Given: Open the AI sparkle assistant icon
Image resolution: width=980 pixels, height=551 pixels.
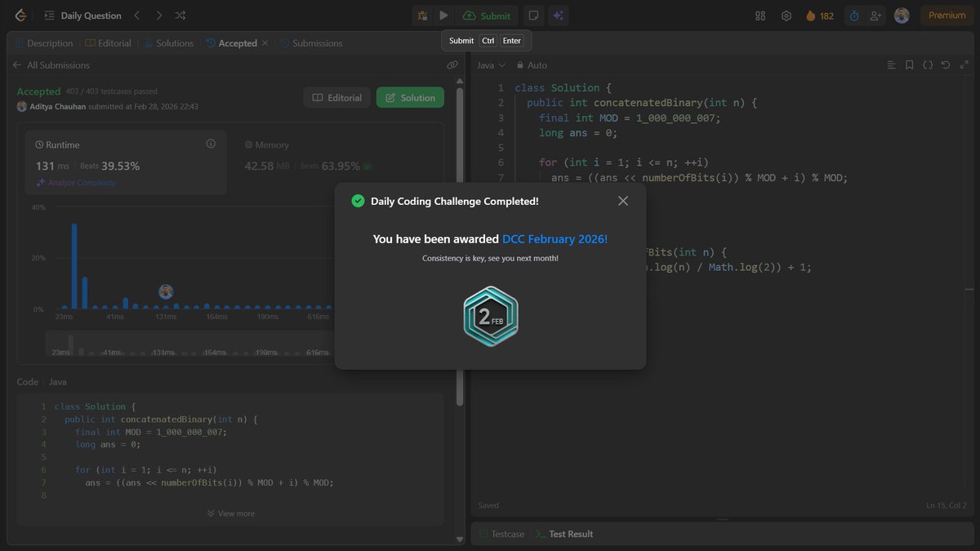Looking at the screenshot, I should pyautogui.click(x=559, y=16).
